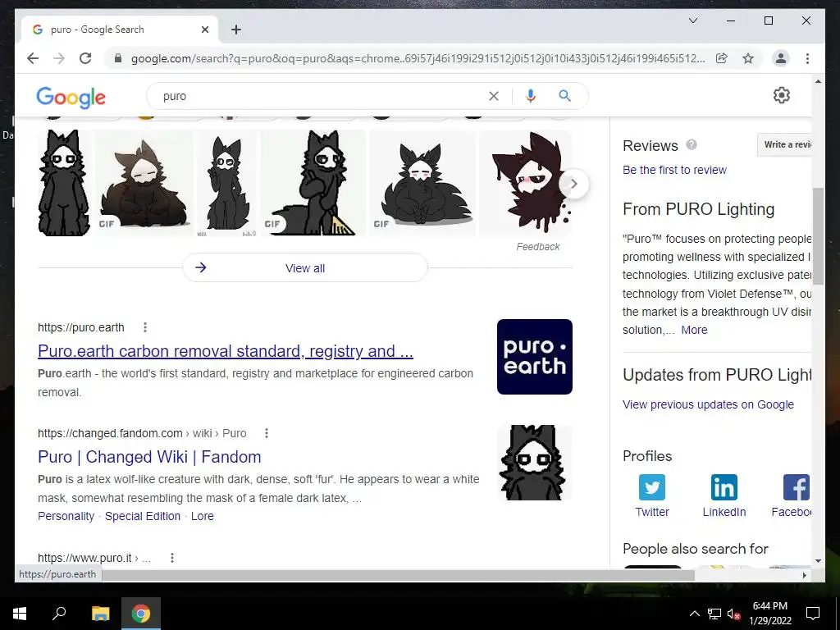Viewport: 840px width, 630px height.
Task: Open the network status tray icon
Action: (714, 614)
